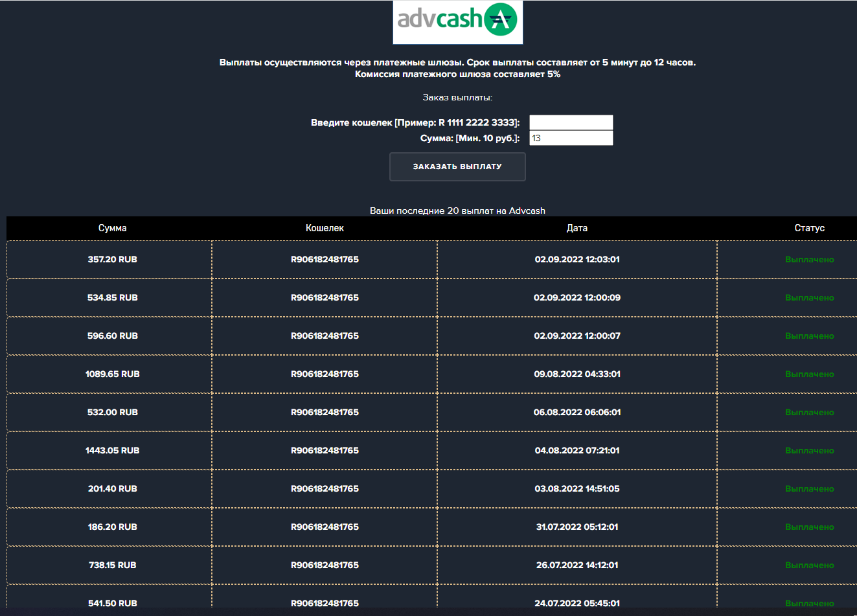Screen dimensions: 857x616
Task: Click the Кошелек column header
Action: 325,228
